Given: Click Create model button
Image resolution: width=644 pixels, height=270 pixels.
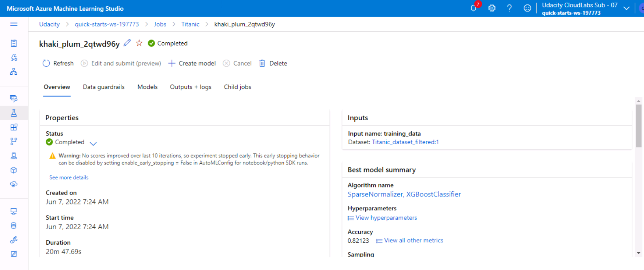Looking at the screenshot, I should pyautogui.click(x=192, y=63).
